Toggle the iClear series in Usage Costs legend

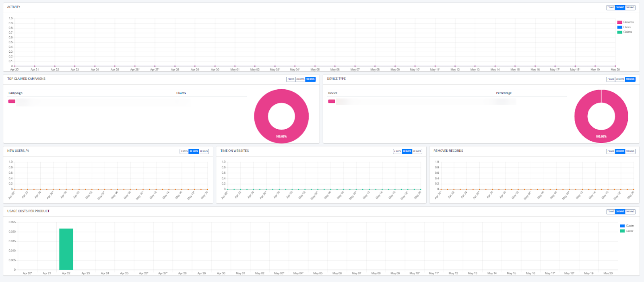pyautogui.click(x=627, y=231)
